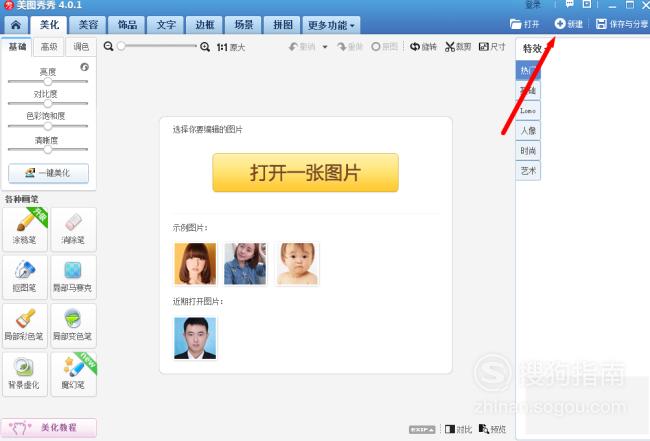Click the zoom in magnifier icon

pos(205,47)
